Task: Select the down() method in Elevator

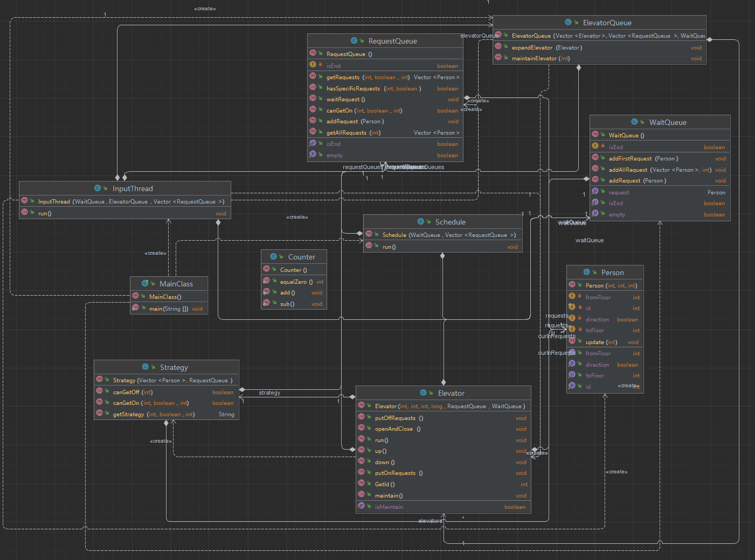Action: (444, 462)
